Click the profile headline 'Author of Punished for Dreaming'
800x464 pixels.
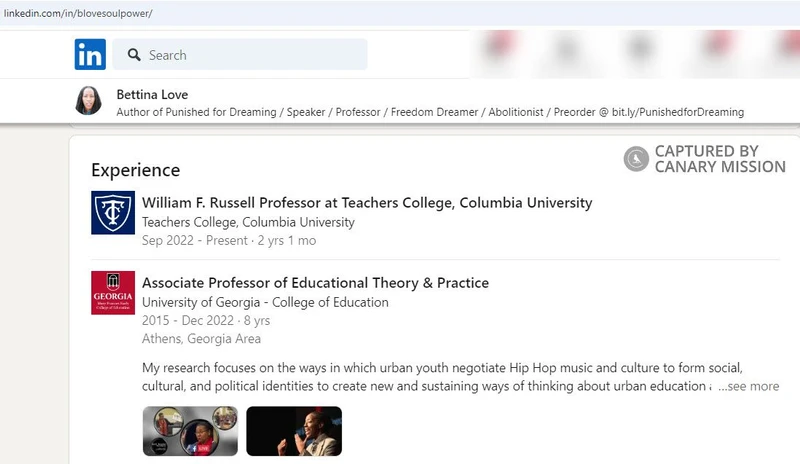(430, 112)
